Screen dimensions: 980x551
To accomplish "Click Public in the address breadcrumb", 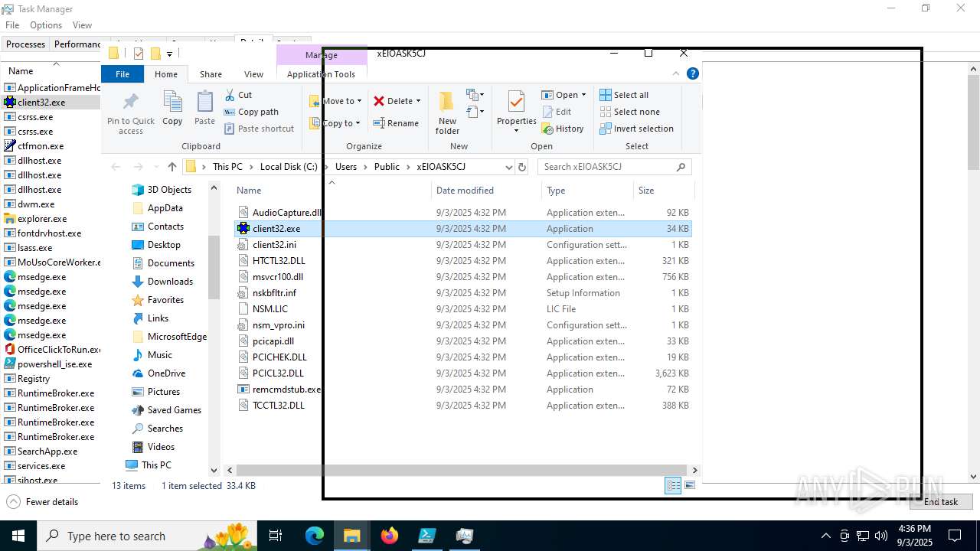I will [387, 167].
